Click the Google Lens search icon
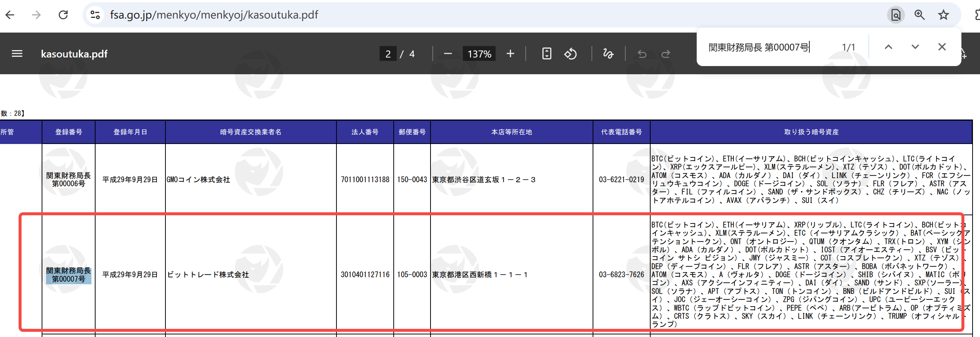This screenshot has height=337, width=980. pyautogui.click(x=896, y=15)
